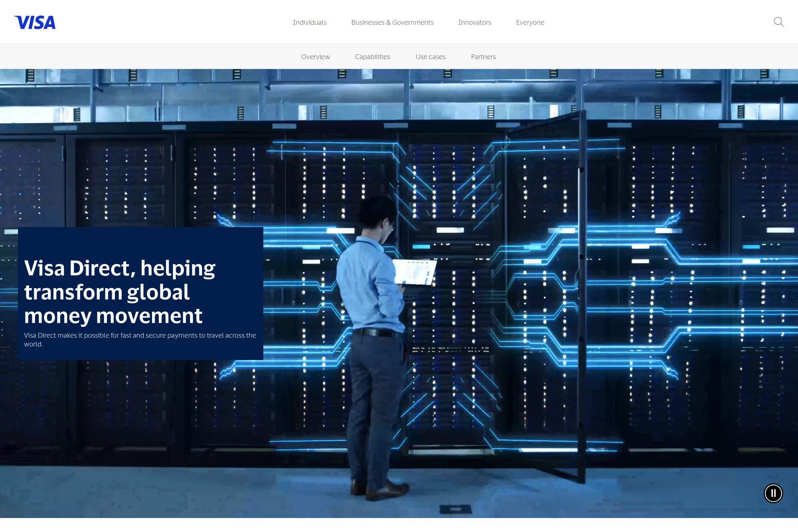The image size is (798, 532).
Task: Open the search magnifier icon
Action: click(x=778, y=22)
